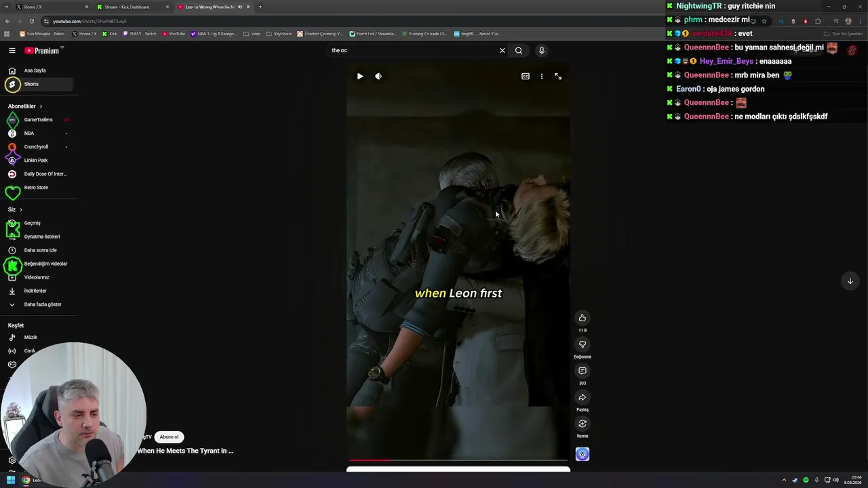This screenshot has width=868, height=488.
Task: Subscribe with Abone ol button
Action: [170, 437]
